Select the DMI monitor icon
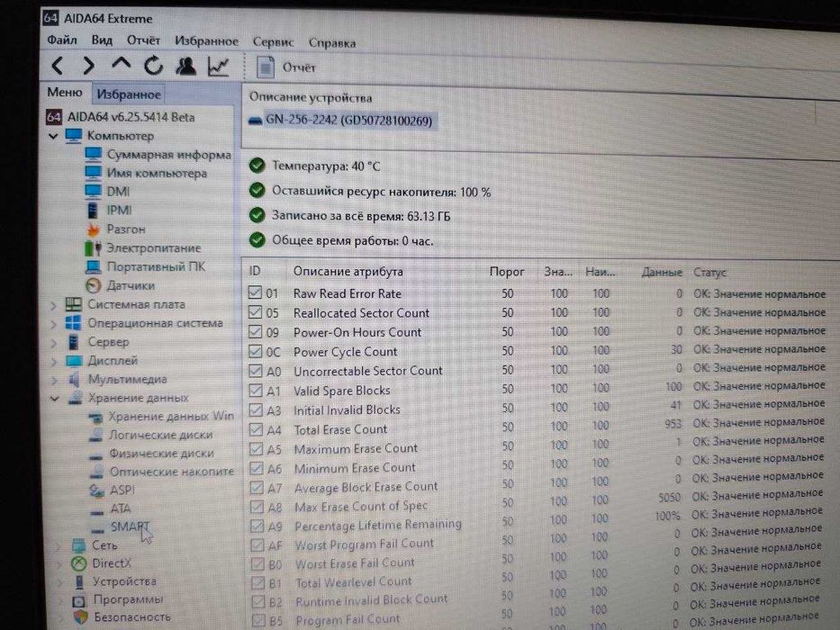This screenshot has width=840, height=630. click(x=94, y=191)
